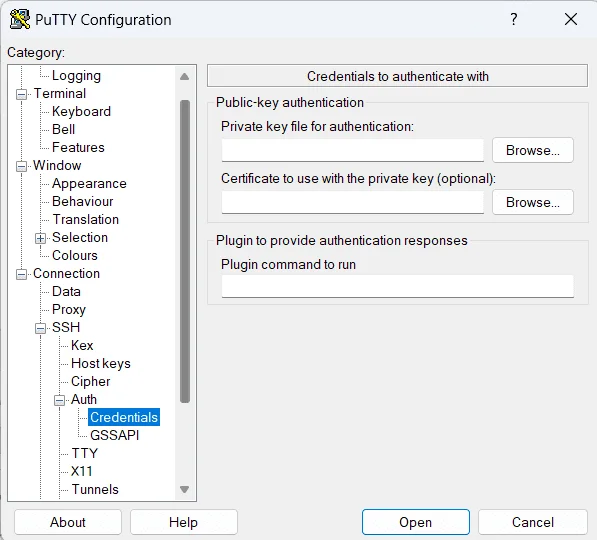Click the category tree scrollbar thumb
The image size is (597, 540).
[x=185, y=251]
